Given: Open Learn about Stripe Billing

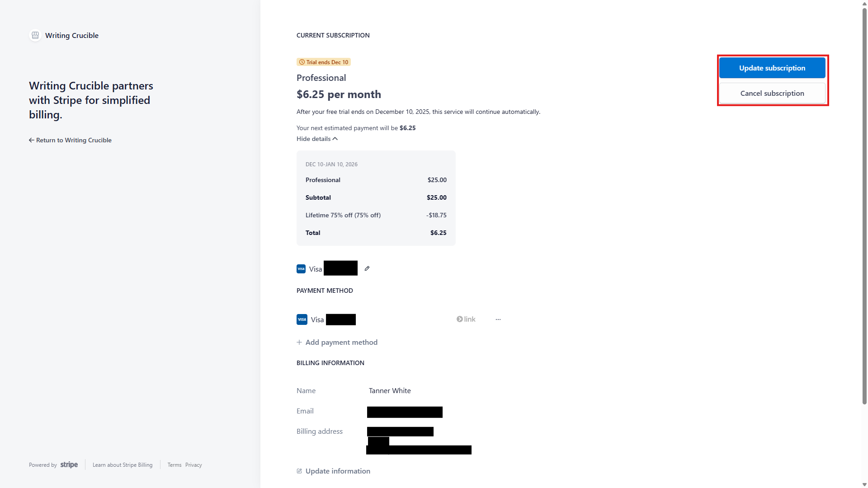Looking at the screenshot, I should tap(123, 465).
